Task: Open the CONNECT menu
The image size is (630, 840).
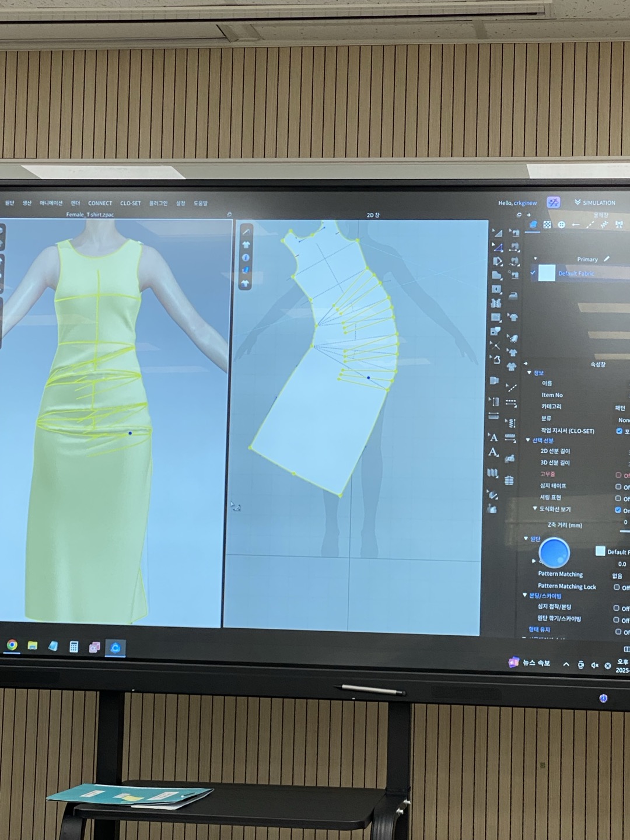Action: coord(100,204)
